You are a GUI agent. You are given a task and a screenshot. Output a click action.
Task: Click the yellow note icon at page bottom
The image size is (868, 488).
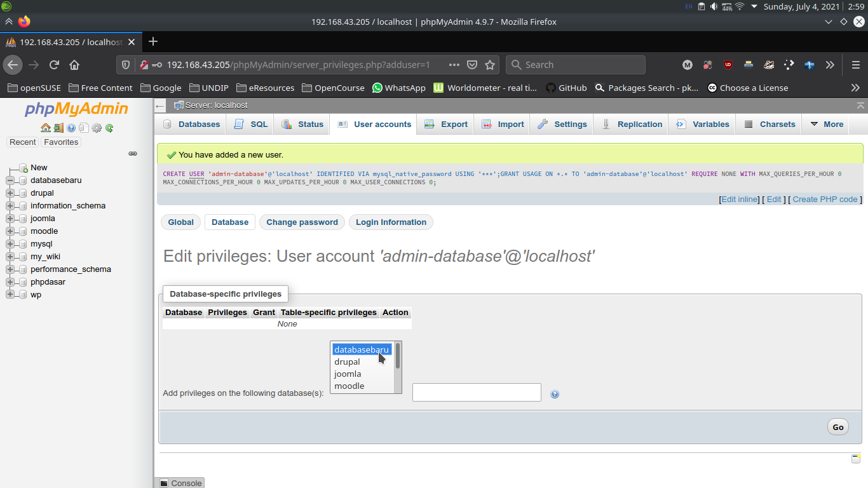coord(856,459)
